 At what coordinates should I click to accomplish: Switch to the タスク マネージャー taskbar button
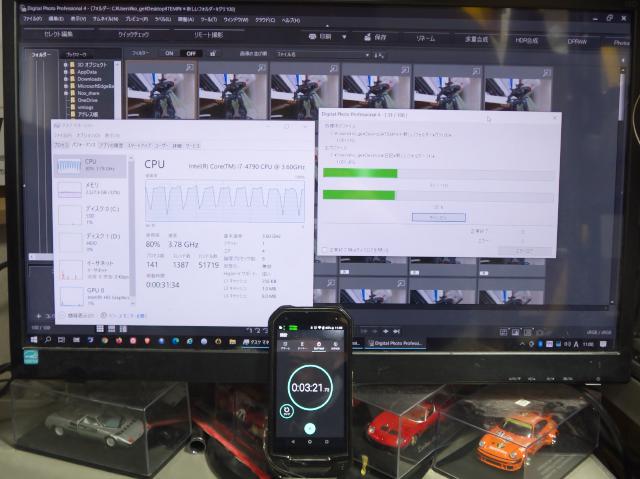[x=256, y=342]
